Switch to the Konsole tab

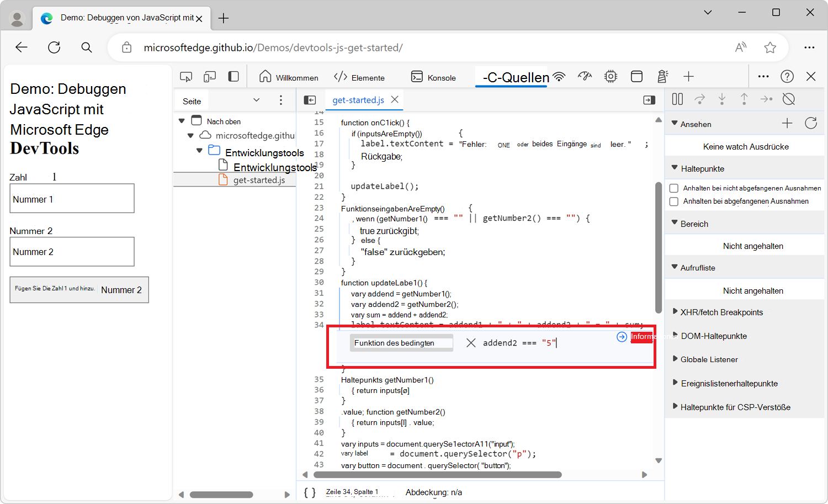(434, 77)
